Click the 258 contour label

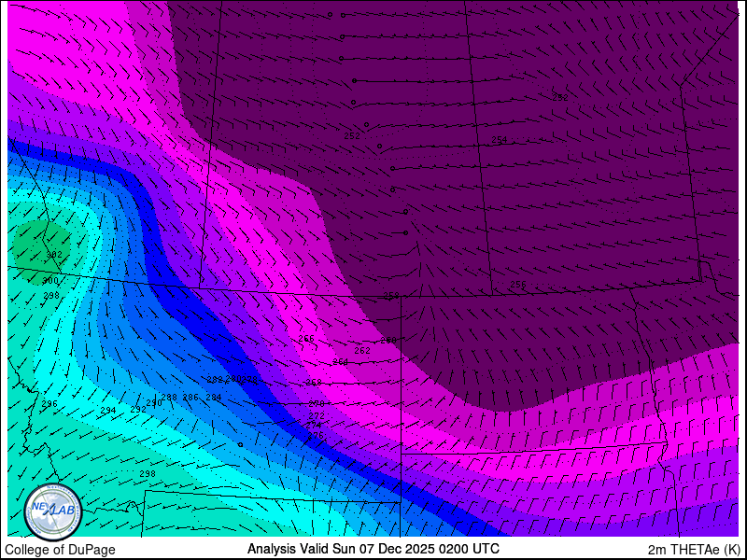(x=391, y=296)
